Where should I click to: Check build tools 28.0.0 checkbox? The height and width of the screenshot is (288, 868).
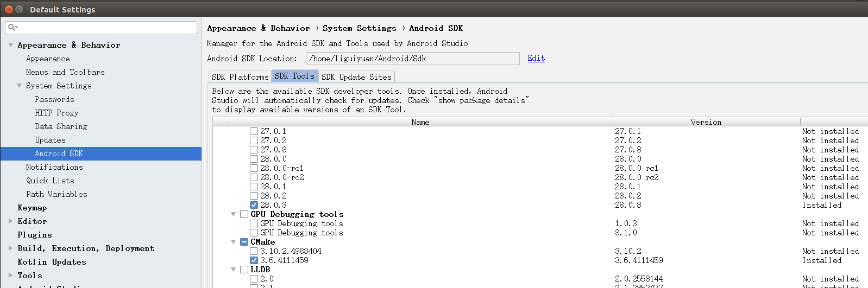[254, 159]
